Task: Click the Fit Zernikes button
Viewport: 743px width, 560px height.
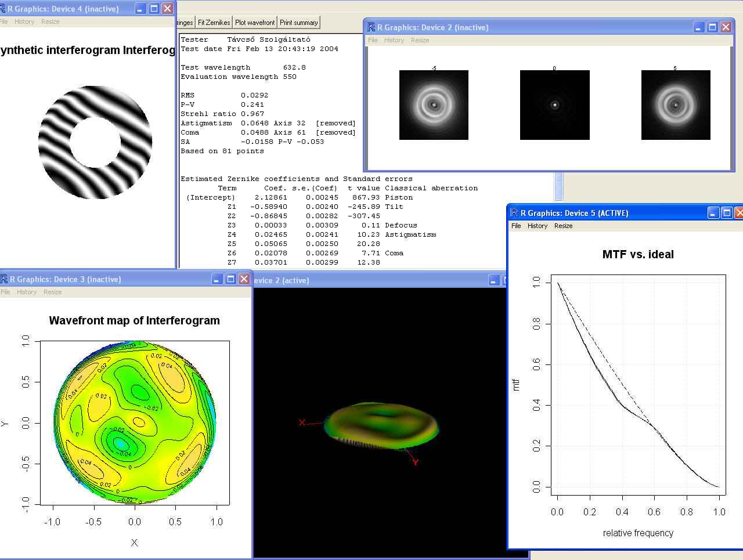Action: tap(214, 23)
